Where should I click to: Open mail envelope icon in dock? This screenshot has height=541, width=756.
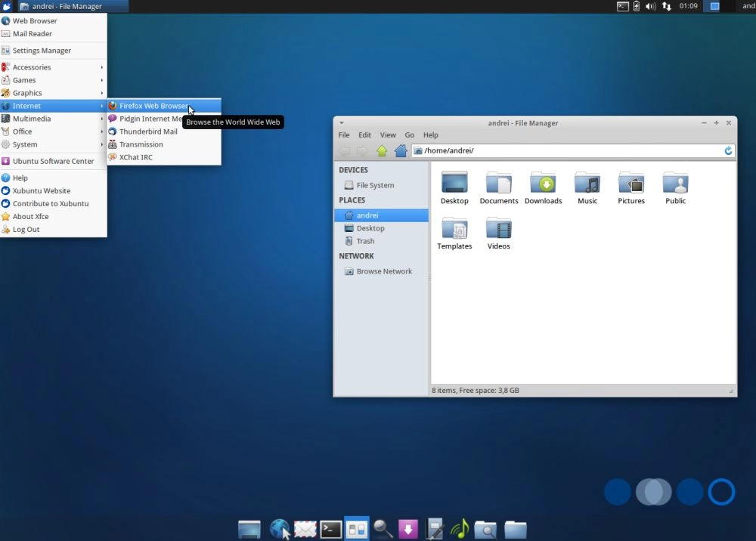click(x=305, y=530)
